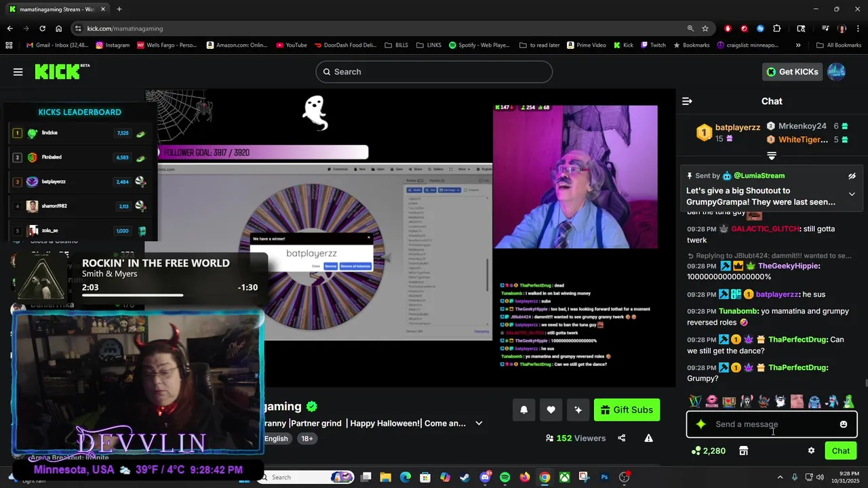Send message with green Chat button
Image resolution: width=868 pixels, height=488 pixels.
point(841,451)
